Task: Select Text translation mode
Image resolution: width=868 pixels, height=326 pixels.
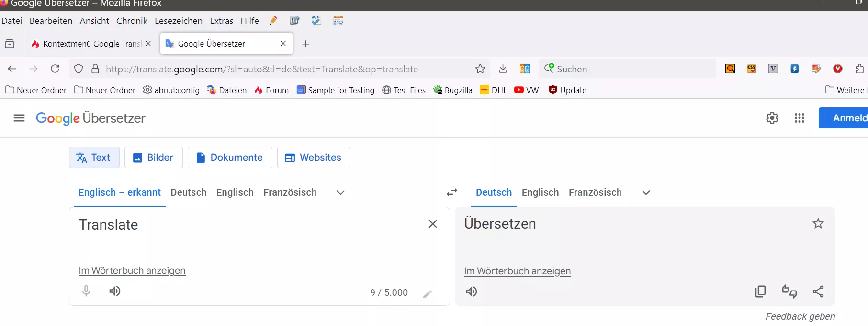Action: 94,157
